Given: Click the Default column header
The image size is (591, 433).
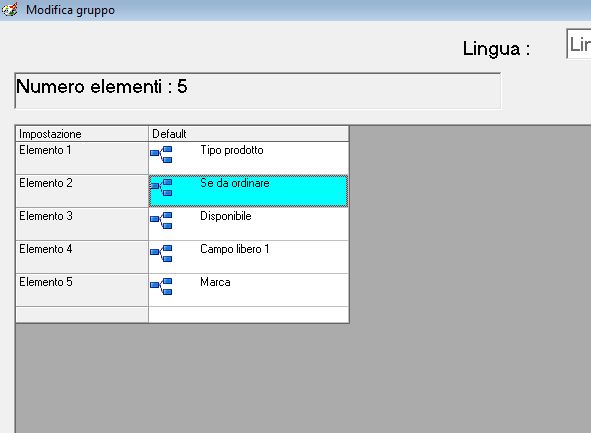Looking at the screenshot, I should point(249,134).
